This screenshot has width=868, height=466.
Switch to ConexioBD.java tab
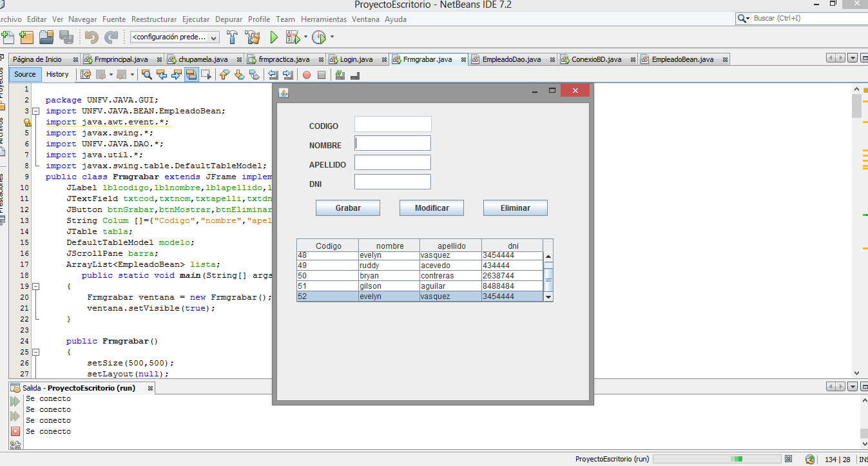coord(597,59)
